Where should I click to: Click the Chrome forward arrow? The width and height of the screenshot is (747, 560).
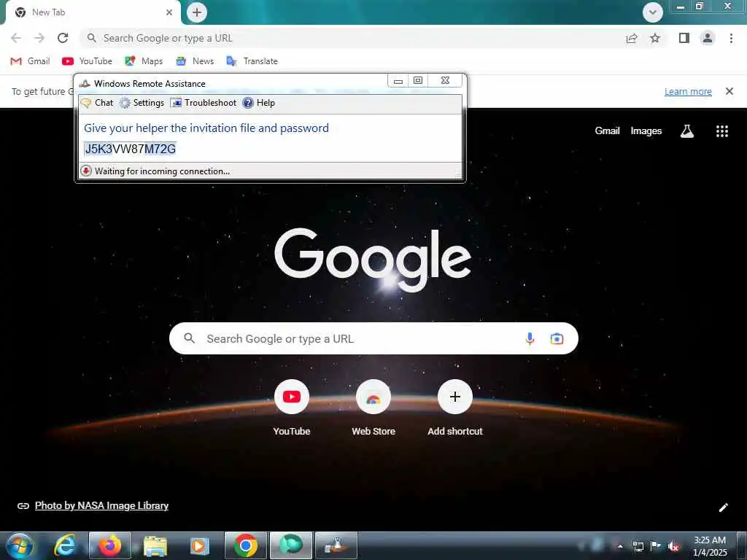pos(39,38)
